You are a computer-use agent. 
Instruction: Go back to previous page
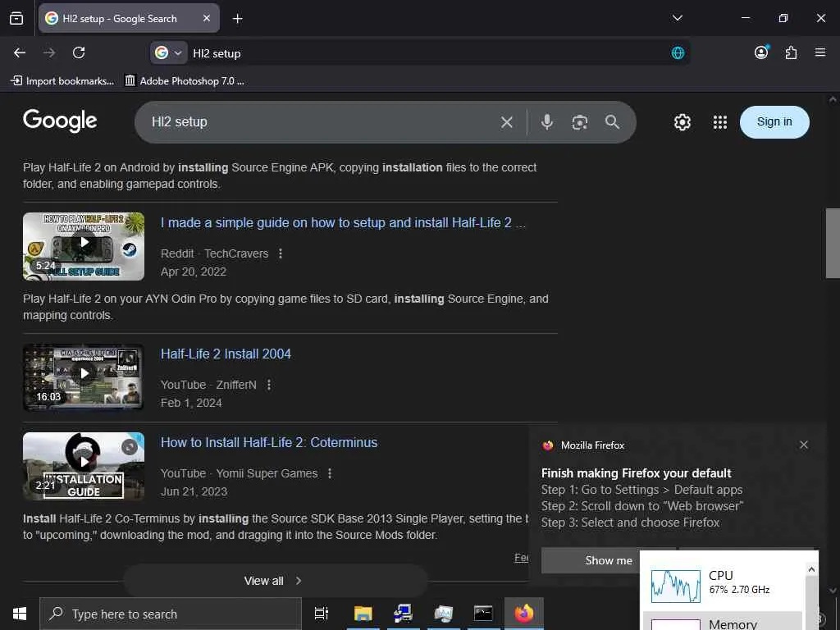[x=20, y=52]
